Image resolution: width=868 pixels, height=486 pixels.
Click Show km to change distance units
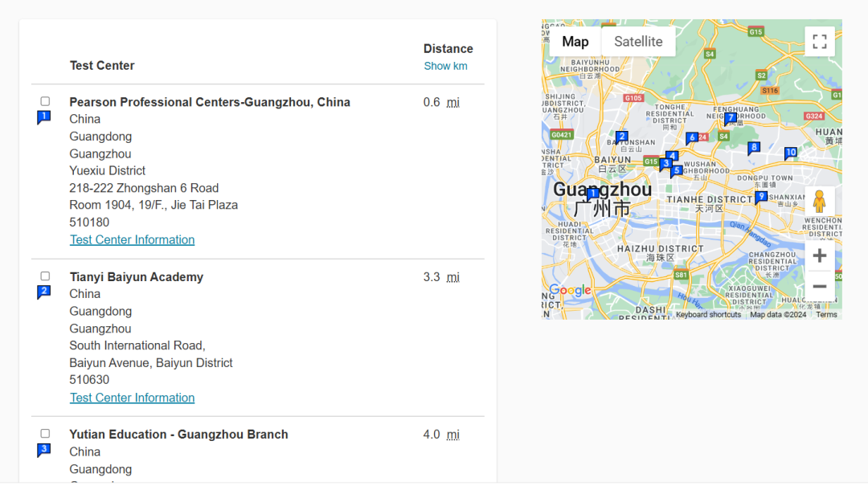click(x=445, y=66)
